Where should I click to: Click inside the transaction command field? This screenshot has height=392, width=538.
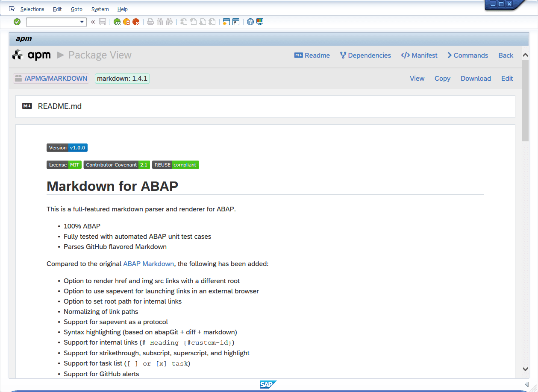coord(53,22)
